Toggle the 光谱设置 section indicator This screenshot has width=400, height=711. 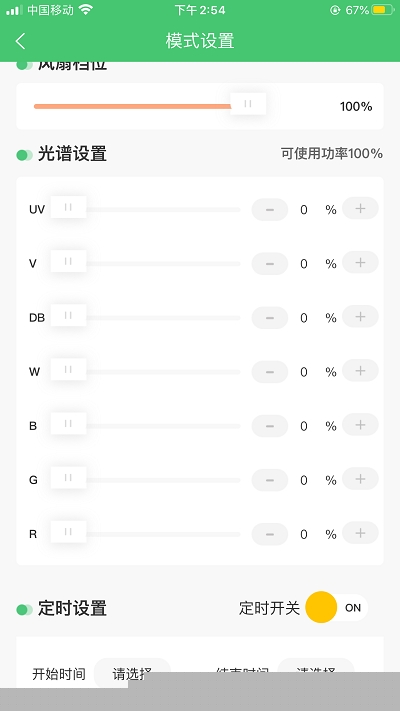click(24, 155)
